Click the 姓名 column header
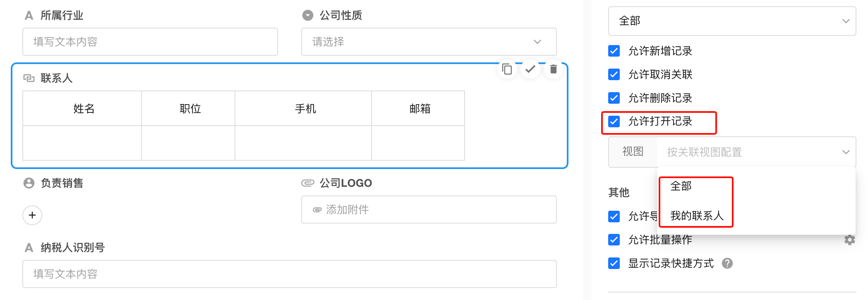 [x=84, y=109]
